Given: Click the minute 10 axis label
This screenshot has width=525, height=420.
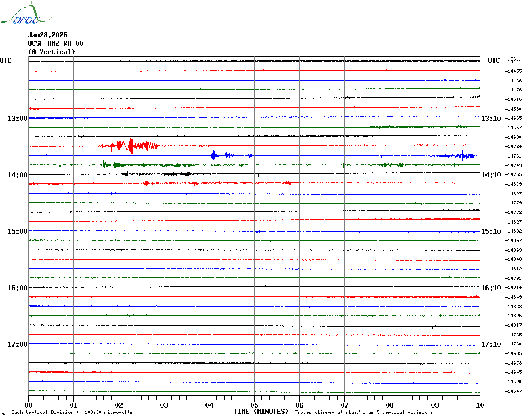Looking at the screenshot, I should pyautogui.click(x=480, y=405).
